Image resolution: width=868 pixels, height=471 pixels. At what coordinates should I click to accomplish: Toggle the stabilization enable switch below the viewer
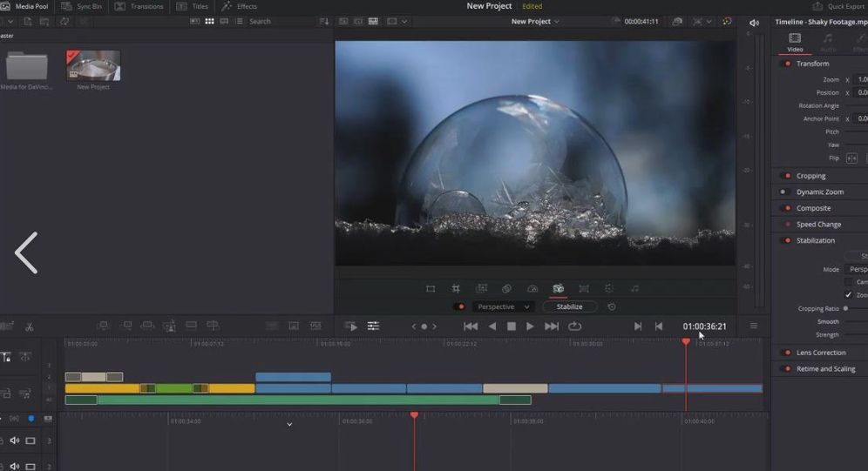[459, 306]
